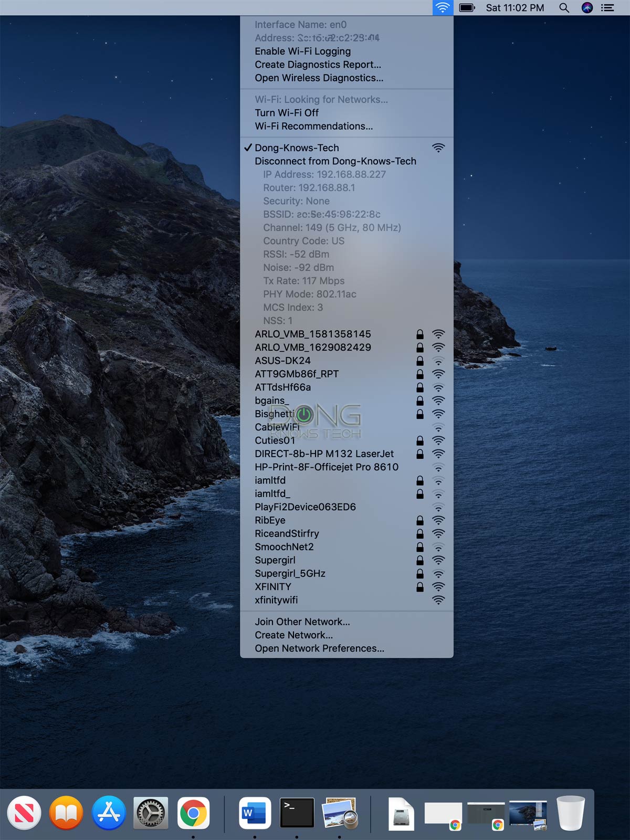Open the News app in Dock
The width and height of the screenshot is (630, 840).
24,813
